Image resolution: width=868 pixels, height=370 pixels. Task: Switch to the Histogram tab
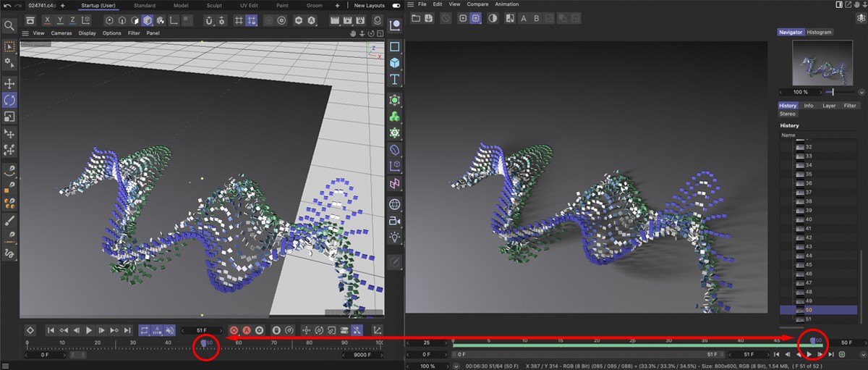819,32
